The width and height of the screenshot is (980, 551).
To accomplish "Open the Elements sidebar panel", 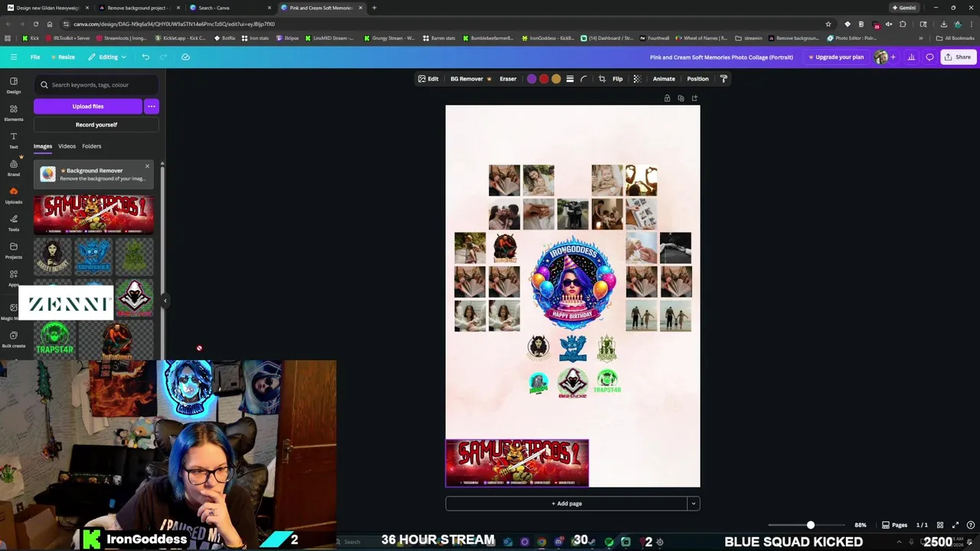I will pos(14,112).
